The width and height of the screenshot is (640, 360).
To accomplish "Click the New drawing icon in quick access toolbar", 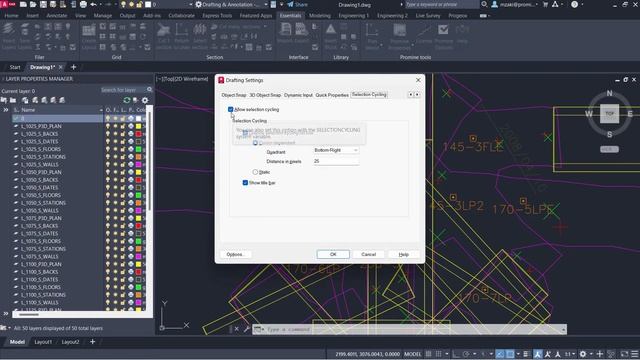I will point(23,4).
